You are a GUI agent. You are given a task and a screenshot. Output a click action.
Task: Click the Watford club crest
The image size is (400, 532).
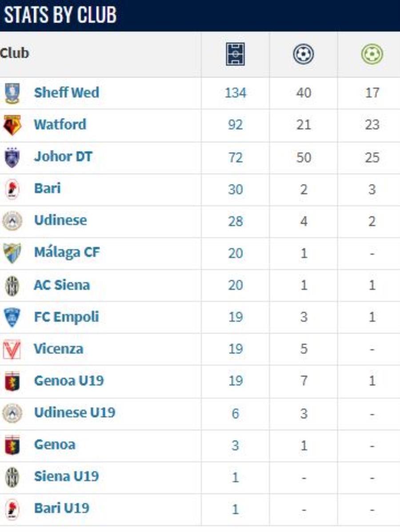pyautogui.click(x=12, y=125)
